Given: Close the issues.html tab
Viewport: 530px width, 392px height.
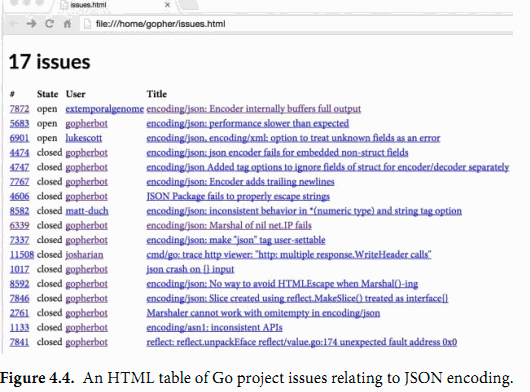Looking at the screenshot, I should pyautogui.click(x=167, y=5).
